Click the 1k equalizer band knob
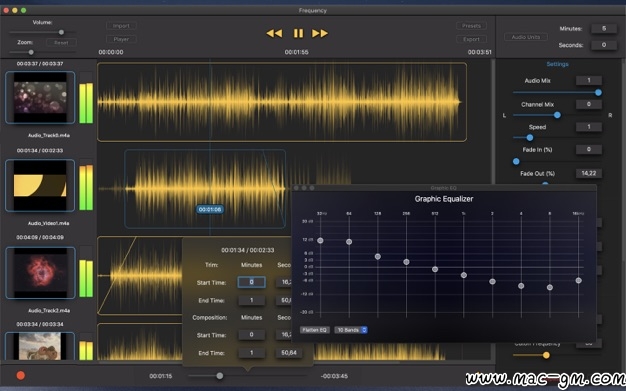626x391 pixels. pos(464,275)
